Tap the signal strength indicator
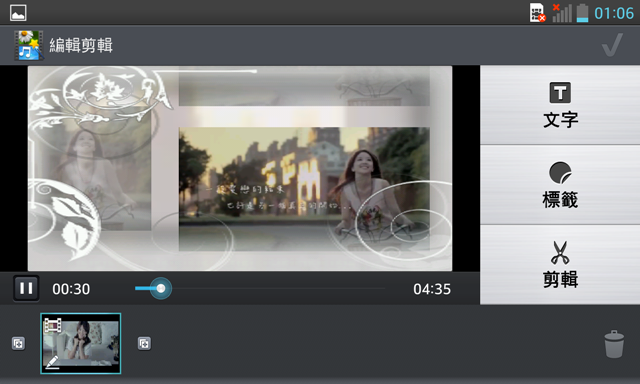 (x=562, y=13)
